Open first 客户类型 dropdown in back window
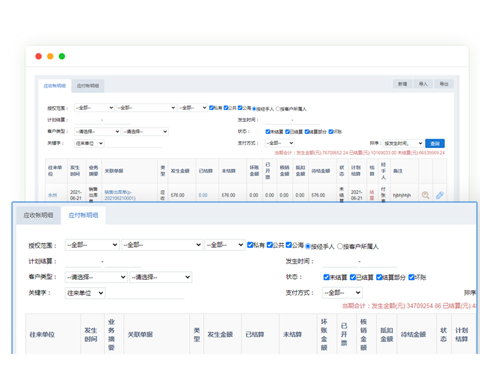This screenshot has height=372, width=480. click(97, 132)
